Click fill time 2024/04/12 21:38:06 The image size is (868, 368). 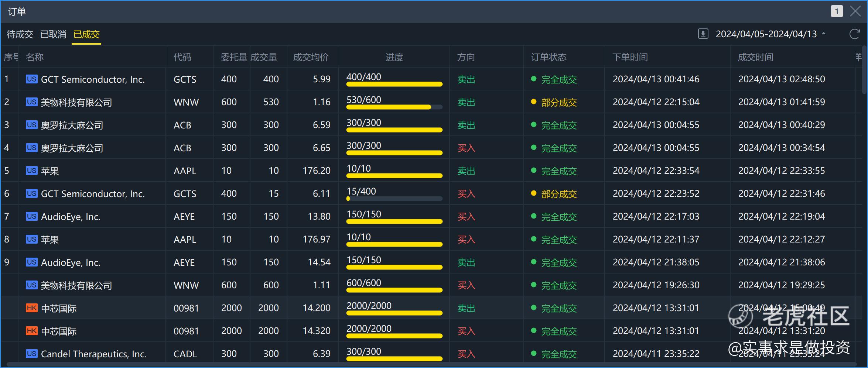click(x=782, y=262)
